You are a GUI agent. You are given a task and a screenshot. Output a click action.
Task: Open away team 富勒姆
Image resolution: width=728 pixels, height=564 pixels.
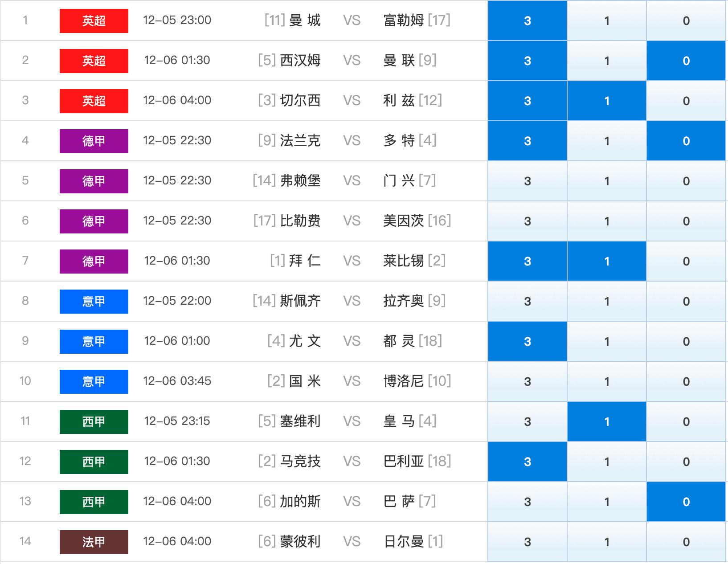point(404,20)
